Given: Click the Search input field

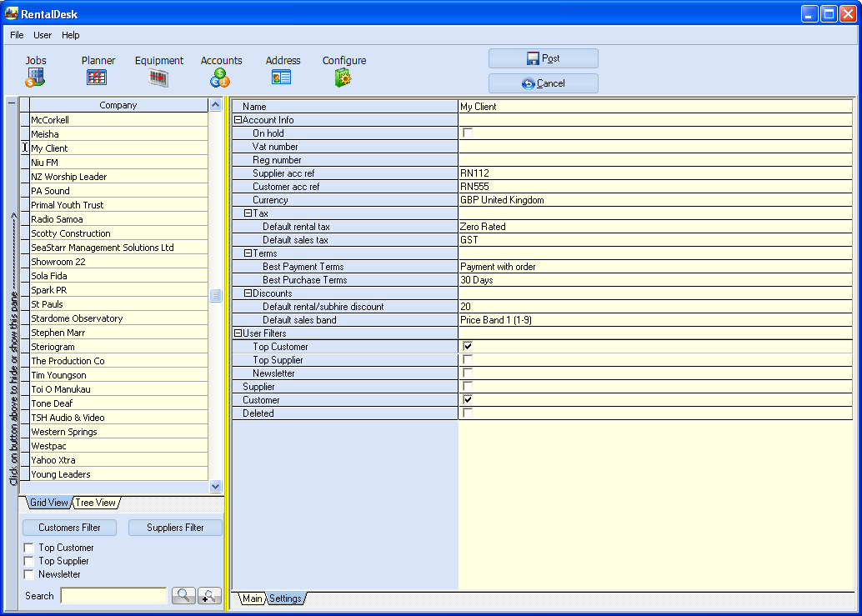Looking at the screenshot, I should (x=113, y=596).
